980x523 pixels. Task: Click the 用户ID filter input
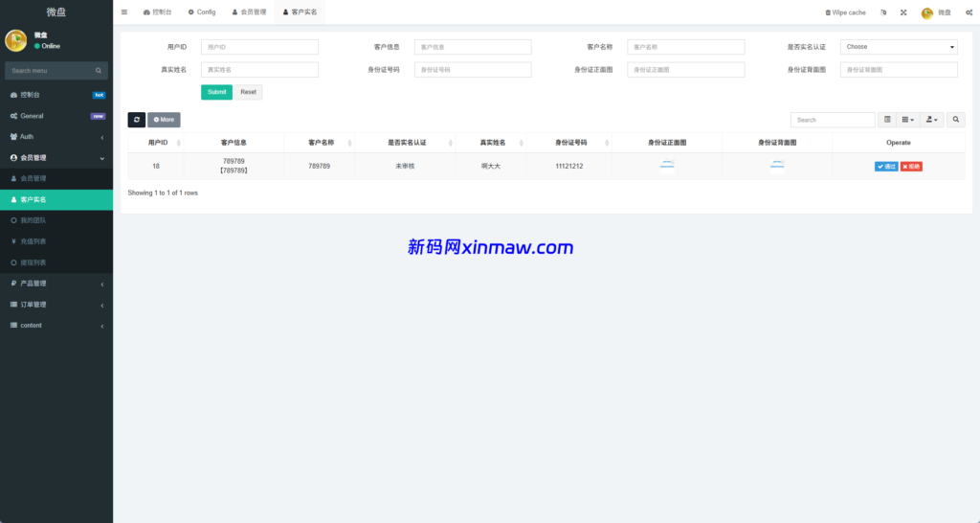tap(259, 47)
